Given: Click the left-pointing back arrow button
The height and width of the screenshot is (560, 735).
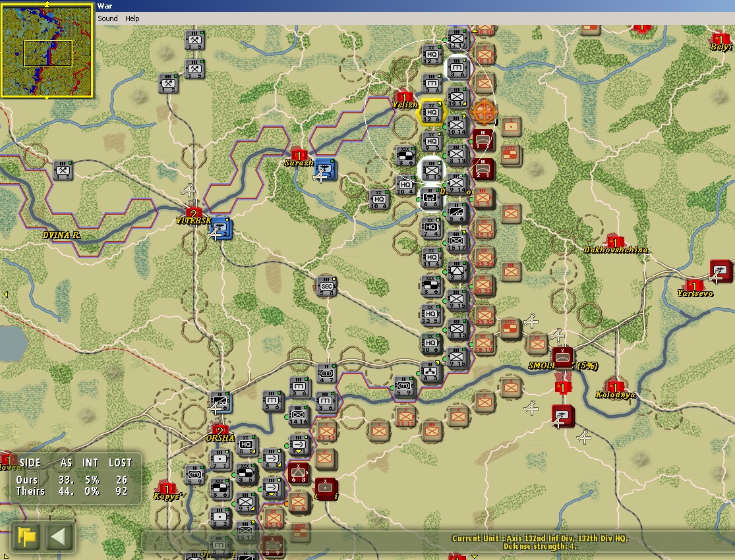Looking at the screenshot, I should pyautogui.click(x=59, y=536).
